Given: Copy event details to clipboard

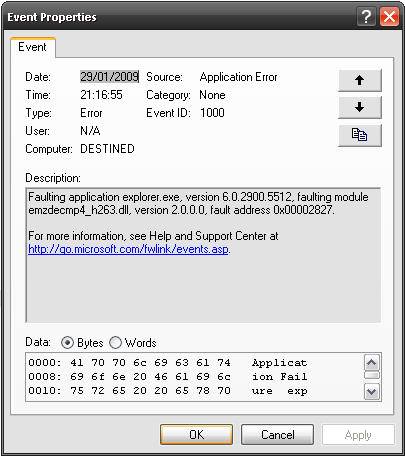Looking at the screenshot, I should point(360,135).
